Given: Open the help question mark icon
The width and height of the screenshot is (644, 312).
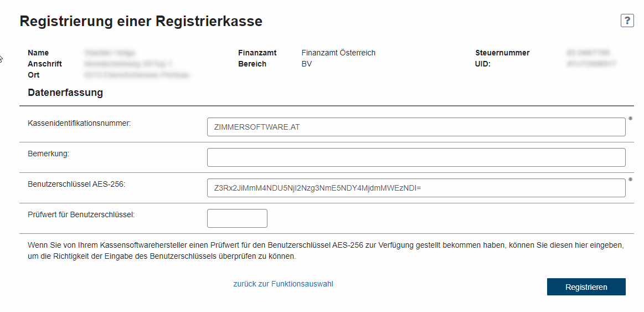Looking at the screenshot, I should (627, 21).
